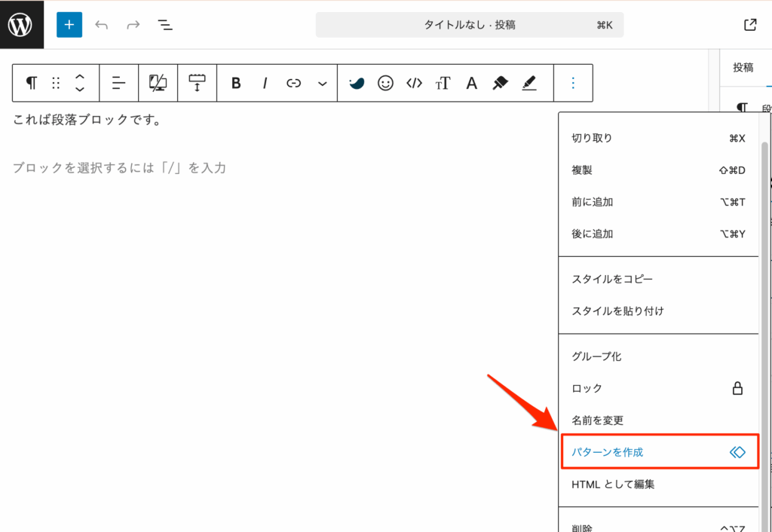Screen dimensions: 772x532
Task: Choose HTML として編集 from the menu
Action: pos(612,484)
